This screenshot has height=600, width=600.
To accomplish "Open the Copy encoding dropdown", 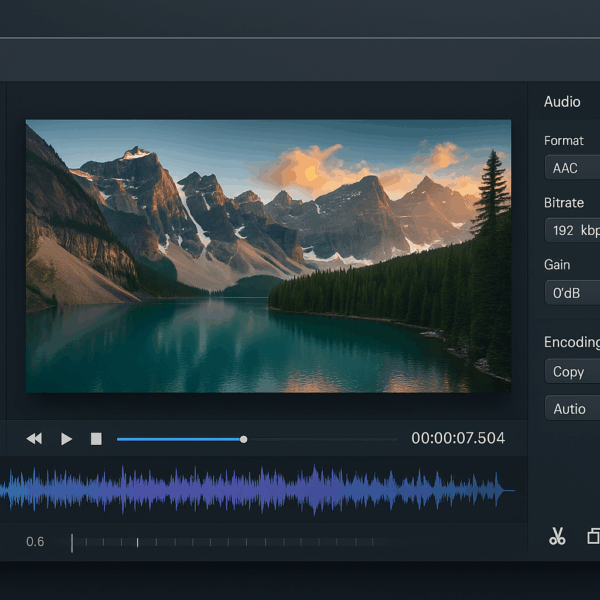I will [572, 371].
